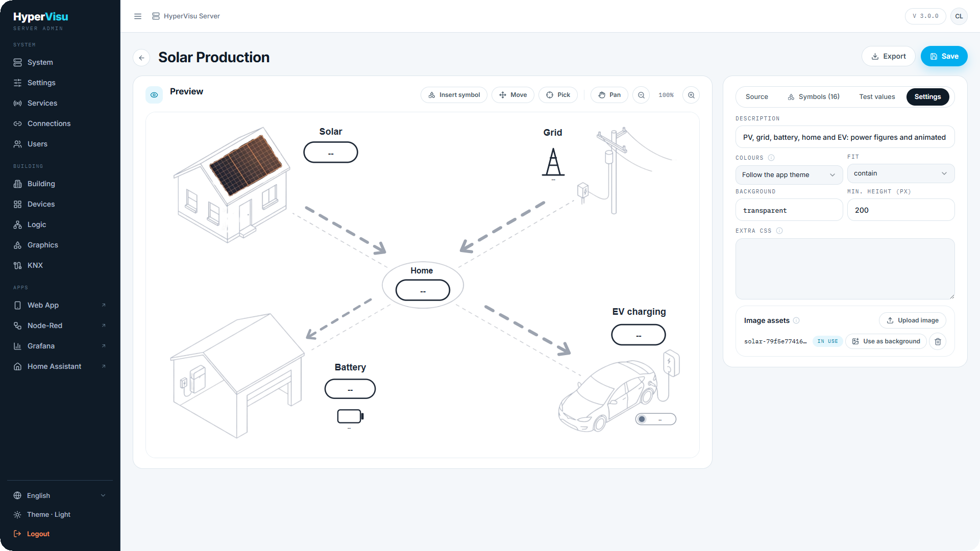Viewport: 980px width, 551px height.
Task: Click the Description input field
Action: (845, 137)
